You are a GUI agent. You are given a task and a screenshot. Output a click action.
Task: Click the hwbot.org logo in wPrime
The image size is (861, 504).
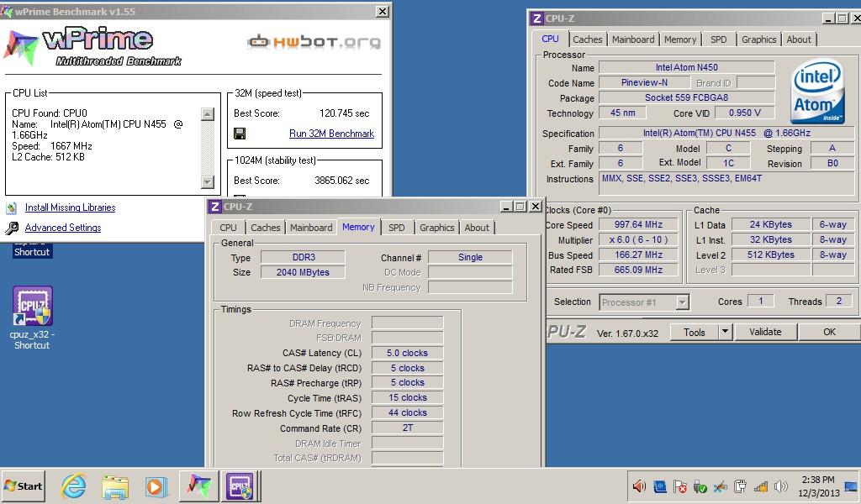coord(314,42)
